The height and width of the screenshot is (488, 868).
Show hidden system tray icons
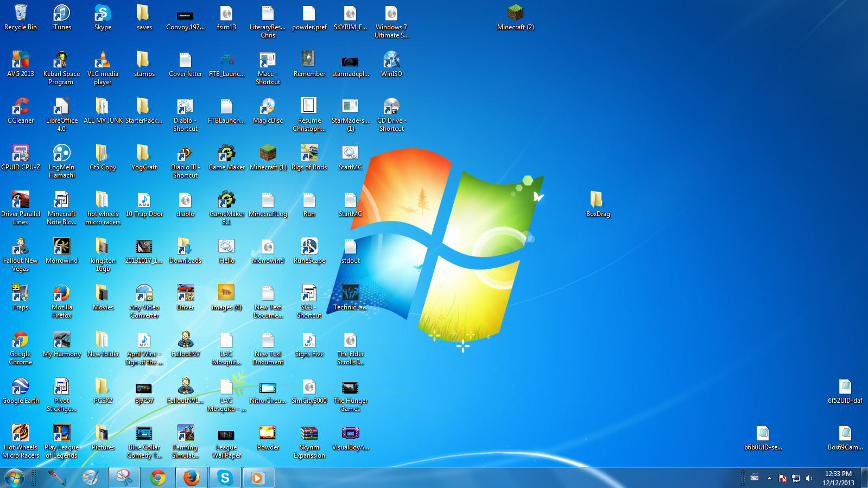[x=769, y=478]
